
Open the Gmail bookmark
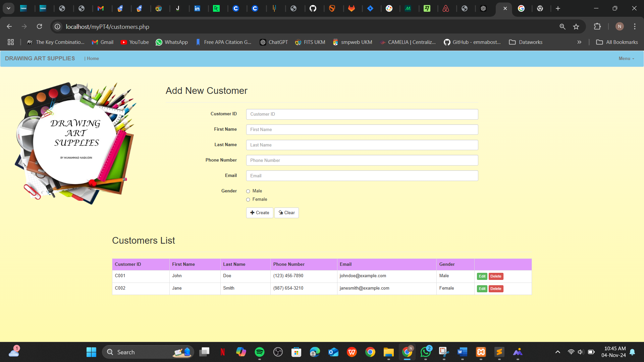pos(102,42)
